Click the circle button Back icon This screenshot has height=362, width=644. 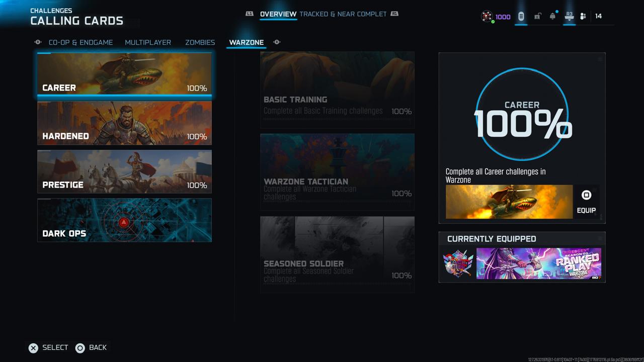pyautogui.click(x=80, y=348)
